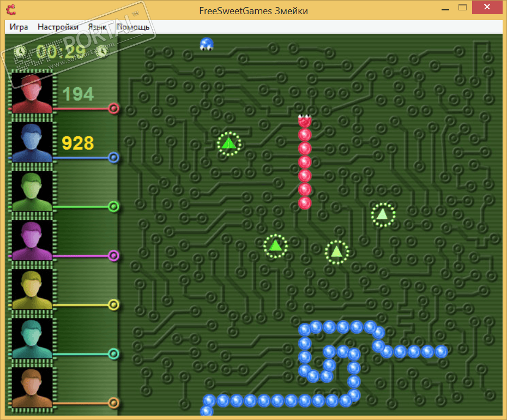This screenshot has width=507, height=420.
Task: Click the game timer showing 00:29
Action: (61, 51)
